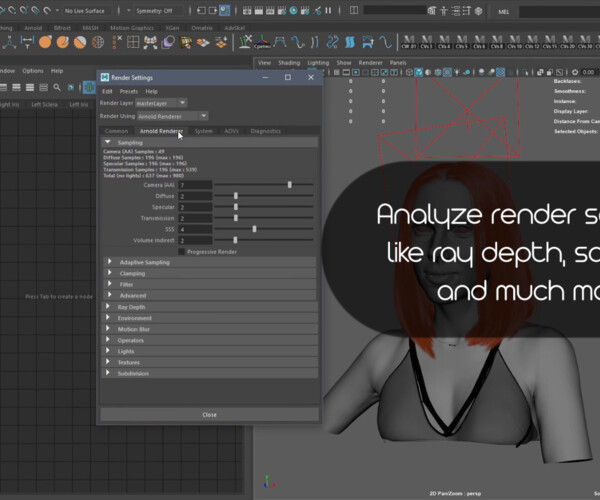This screenshot has height=500, width=600.
Task: Click the light bulb icon in viewport toolbar
Action: 457,72
